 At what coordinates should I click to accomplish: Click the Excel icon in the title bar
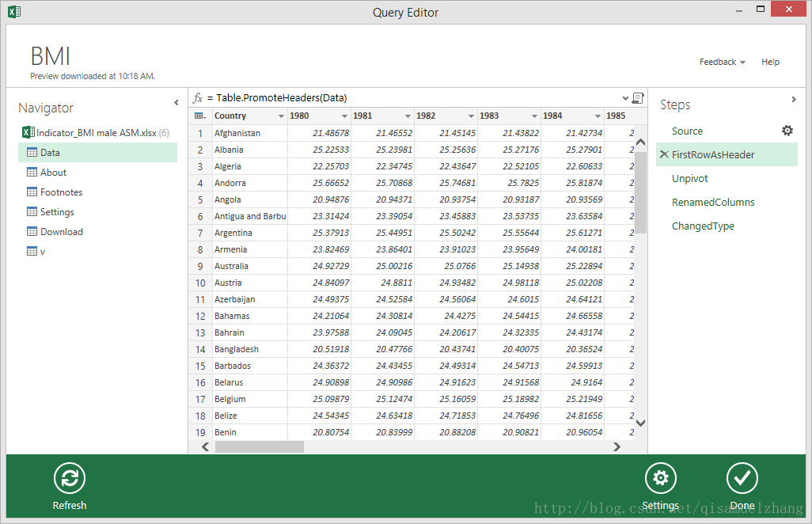pyautogui.click(x=14, y=11)
